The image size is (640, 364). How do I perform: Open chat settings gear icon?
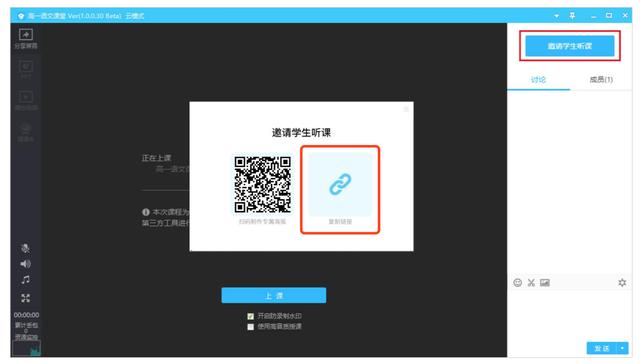point(622,282)
